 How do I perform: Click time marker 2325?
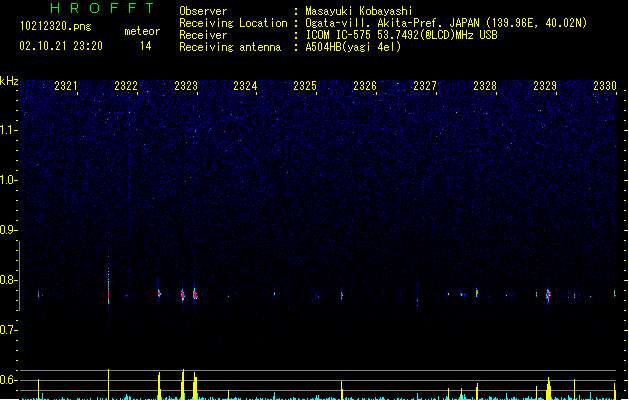click(x=305, y=86)
